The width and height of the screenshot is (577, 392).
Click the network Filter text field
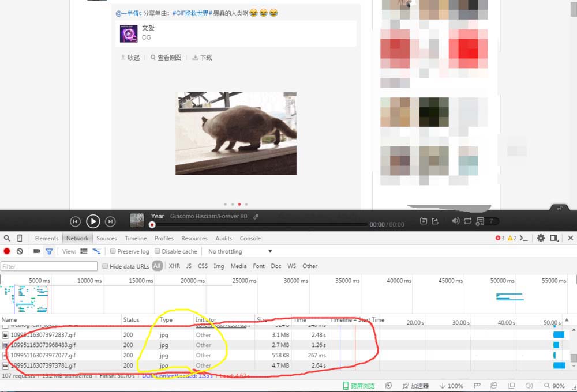point(49,266)
